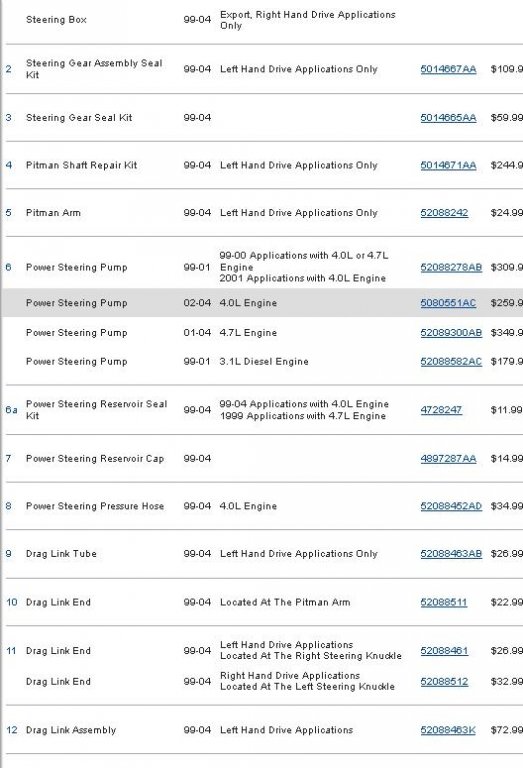This screenshot has width=523, height=768.
Task: Click diagram reference number 12
Action: (12, 730)
